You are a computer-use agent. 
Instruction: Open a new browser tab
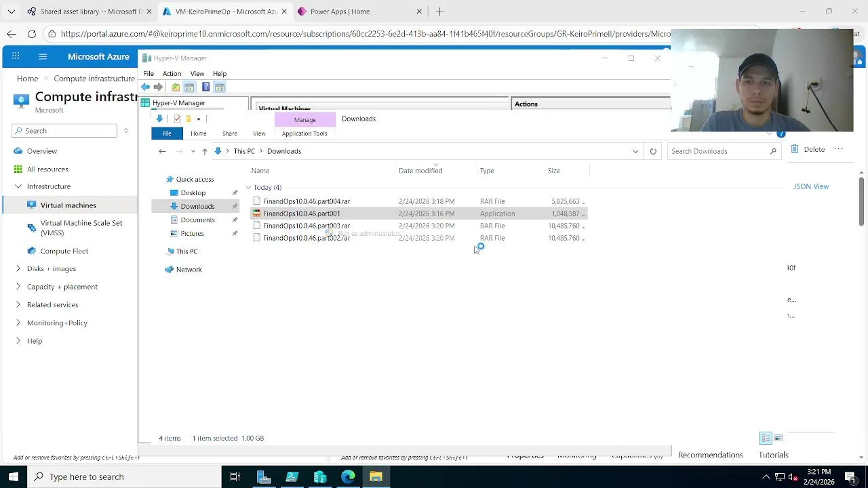(439, 12)
